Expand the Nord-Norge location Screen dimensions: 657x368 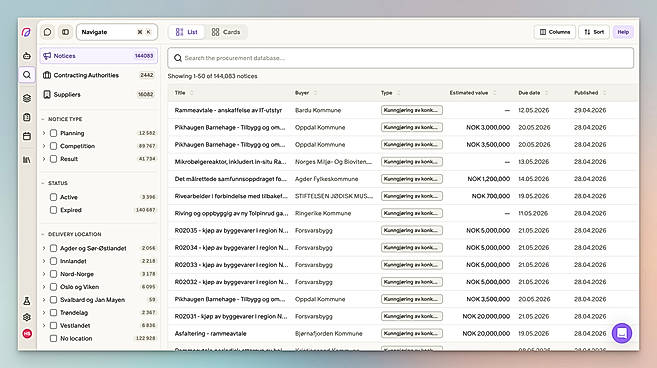[x=44, y=274]
